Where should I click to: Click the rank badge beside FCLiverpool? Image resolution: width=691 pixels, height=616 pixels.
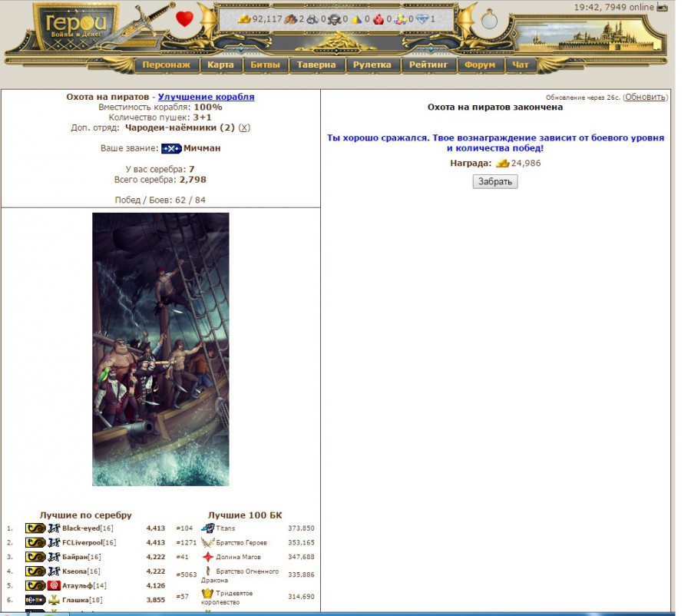point(35,542)
